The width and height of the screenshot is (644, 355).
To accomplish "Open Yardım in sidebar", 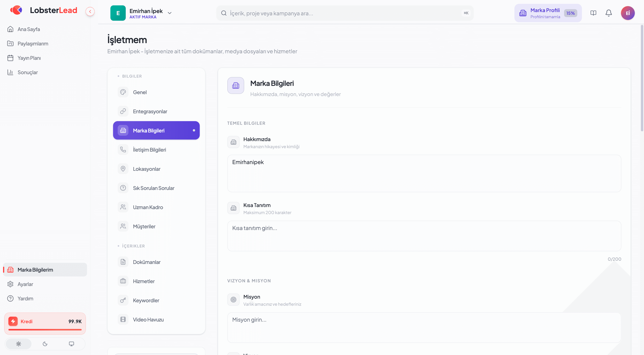I will (x=45, y=298).
